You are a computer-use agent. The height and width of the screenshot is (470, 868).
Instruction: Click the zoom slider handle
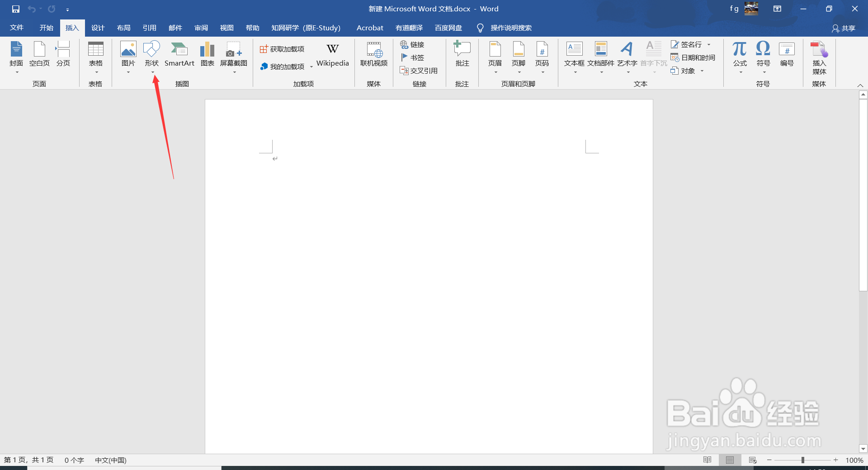click(803, 460)
